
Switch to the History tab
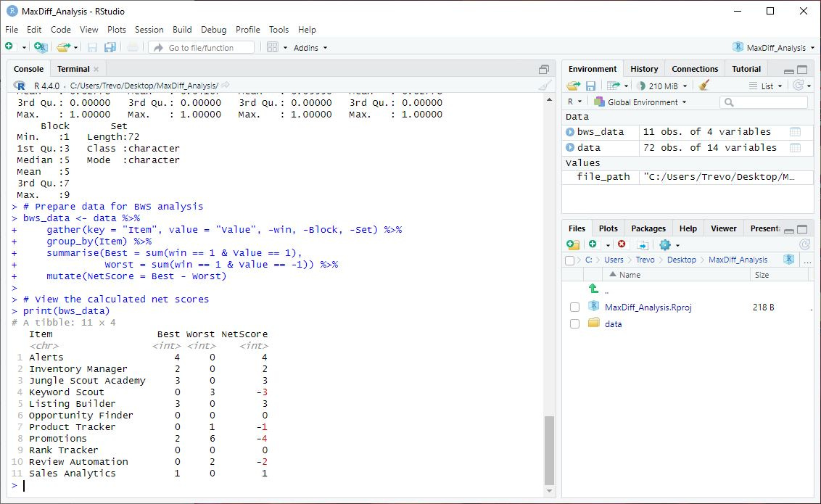click(x=644, y=69)
